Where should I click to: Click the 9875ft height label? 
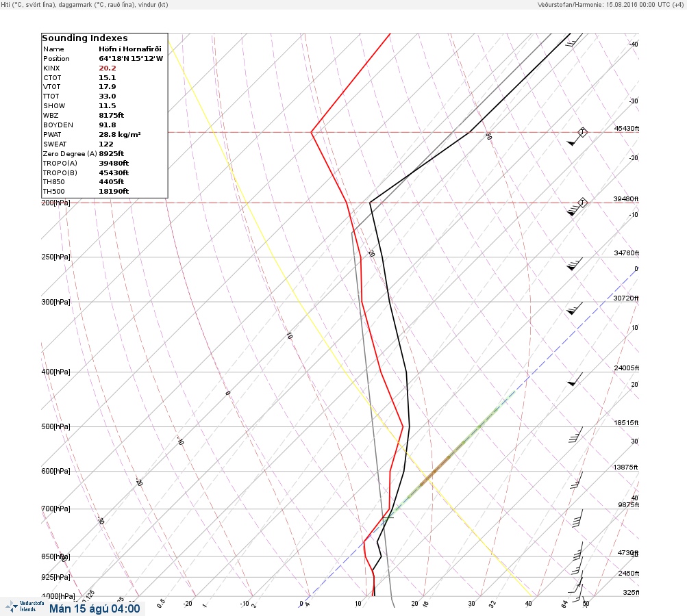pos(628,505)
